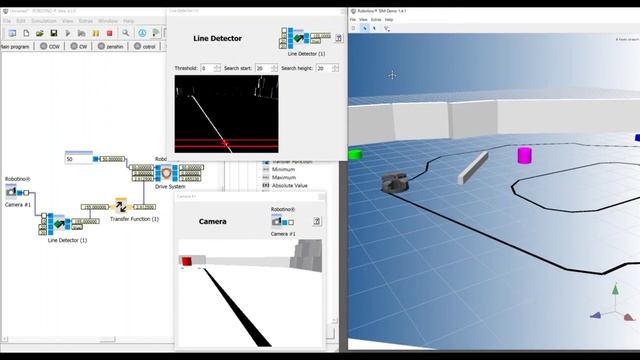Open the dropdown tool icon in Robotino SIM toolbar
Image resolution: width=640 pixels, height=360 pixels.
[x=386, y=28]
